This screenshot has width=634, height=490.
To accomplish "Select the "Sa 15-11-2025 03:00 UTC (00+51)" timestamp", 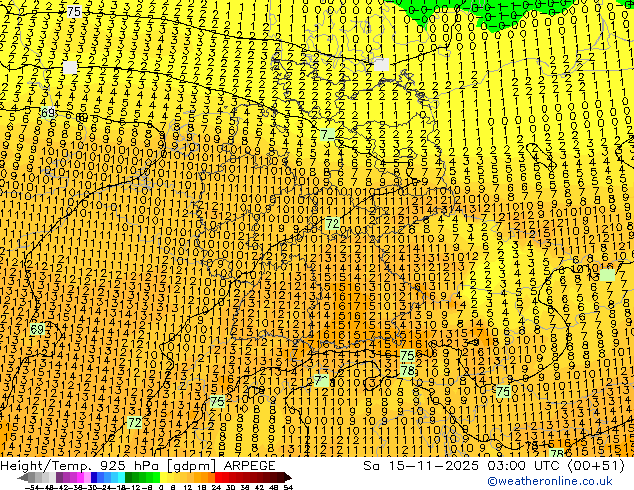I will click(494, 466).
